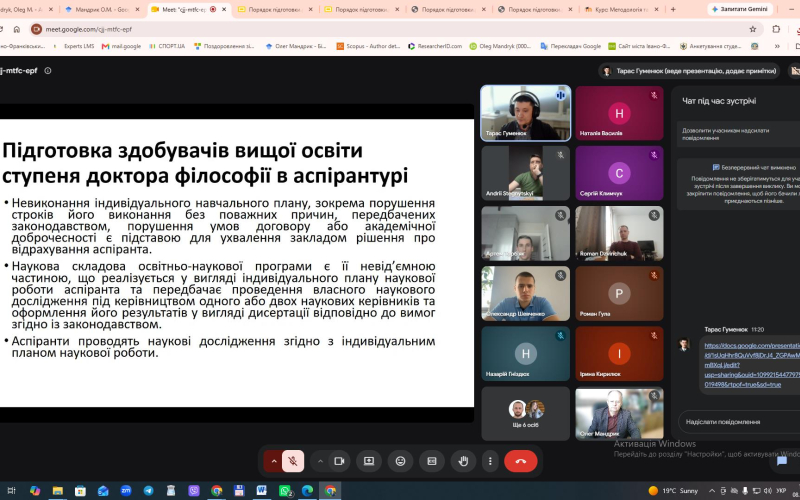
Task: Select Ірина Кирилюк participant tile
Action: pos(619,354)
